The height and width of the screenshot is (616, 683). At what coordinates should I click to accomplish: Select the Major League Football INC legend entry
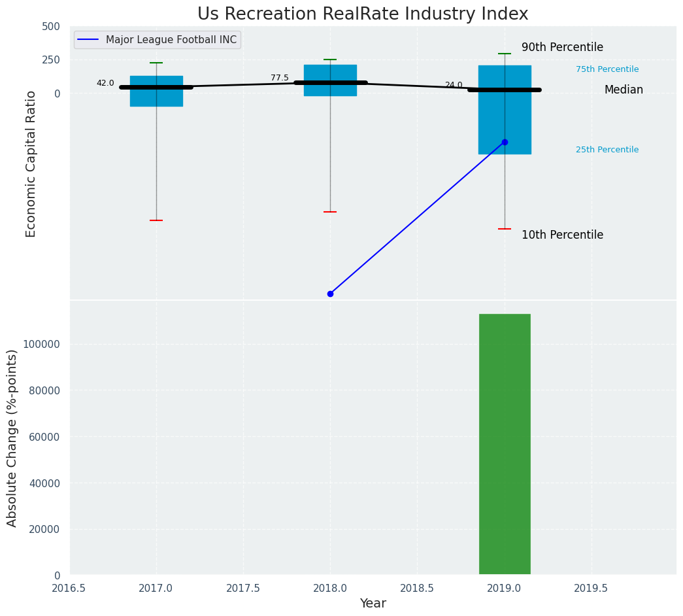(171, 40)
